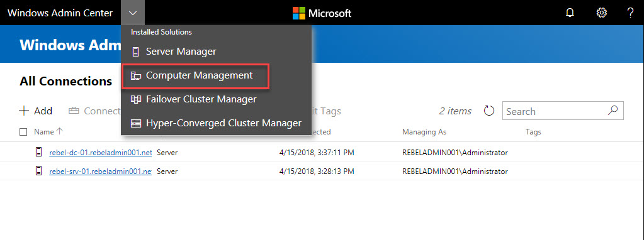Image resolution: width=644 pixels, height=240 pixels.
Task: Click the Connect toolbar button
Action: click(94, 111)
